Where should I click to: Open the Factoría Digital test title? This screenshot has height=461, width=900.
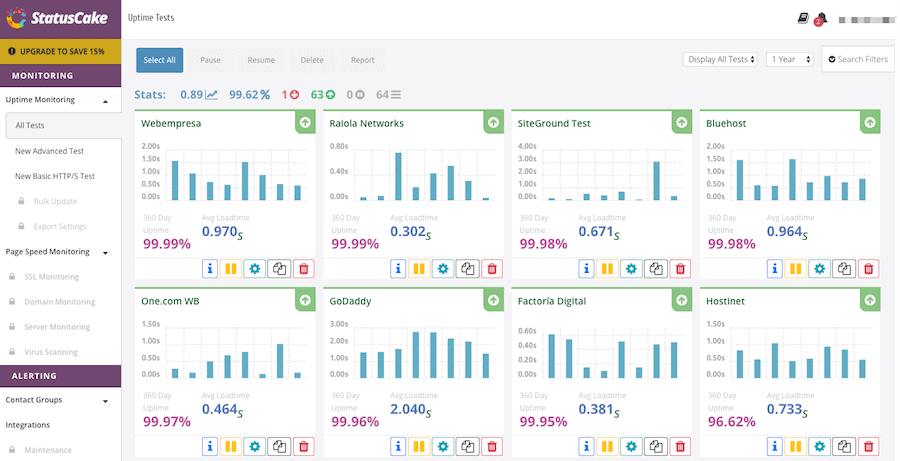pos(552,301)
